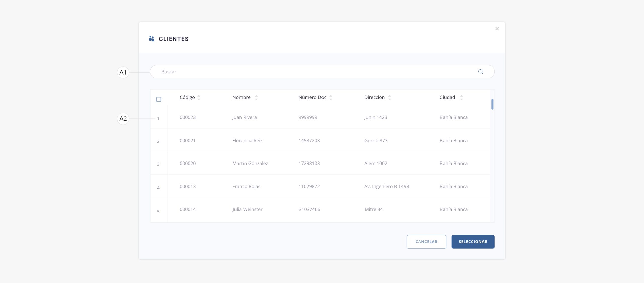Sort table by Ciudad column arrows
The image size is (644, 283).
(x=461, y=97)
